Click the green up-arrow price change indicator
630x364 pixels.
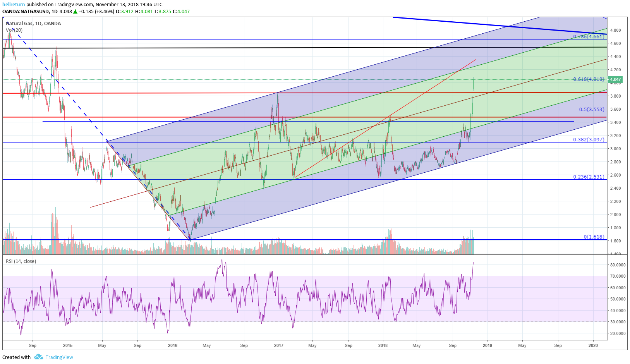76,12
